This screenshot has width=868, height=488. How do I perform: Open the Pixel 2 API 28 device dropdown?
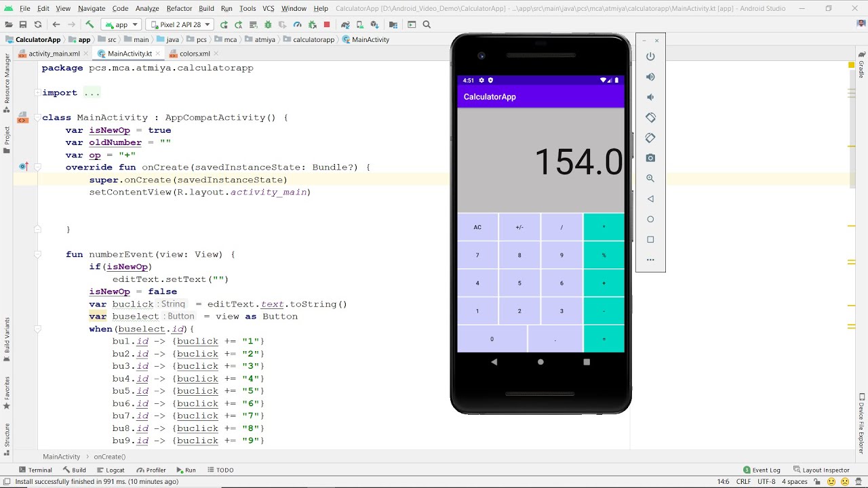[x=180, y=24]
